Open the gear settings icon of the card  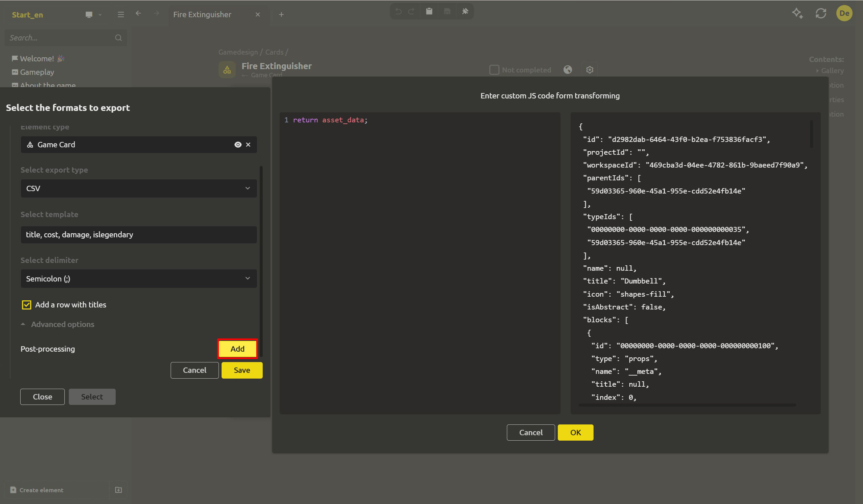[x=589, y=70]
